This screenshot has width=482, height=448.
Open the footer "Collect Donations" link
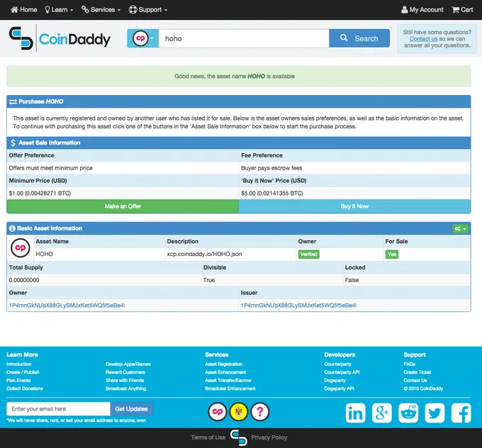pyautogui.click(x=25, y=388)
